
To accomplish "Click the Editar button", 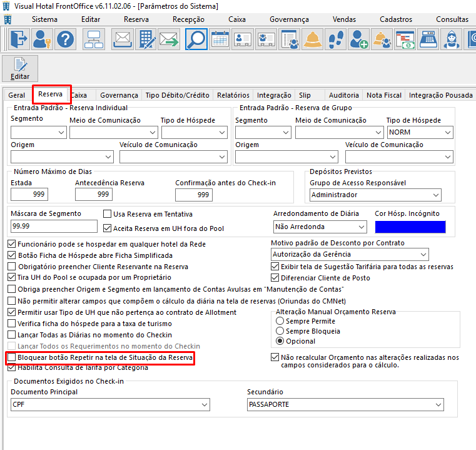I will 20,68.
